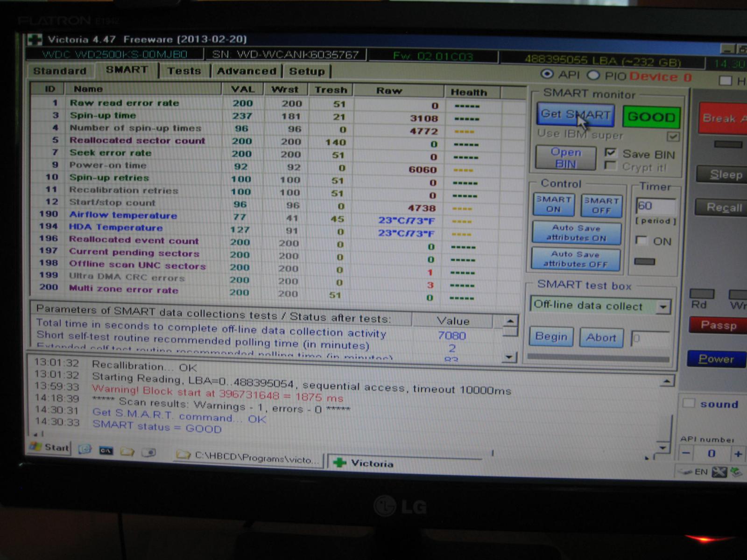Screen dimensions: 747x560
Task: Click the Open BIN button
Action: pyautogui.click(x=566, y=158)
